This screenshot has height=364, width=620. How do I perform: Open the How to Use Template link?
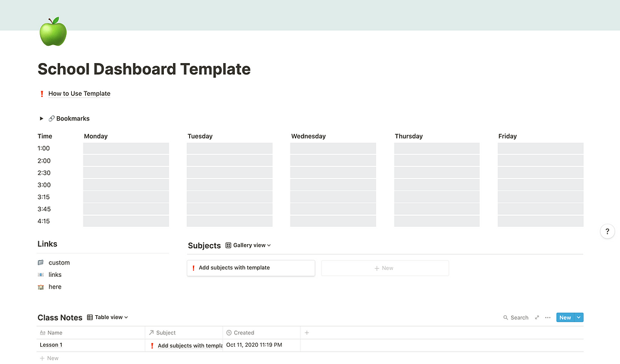click(x=79, y=94)
